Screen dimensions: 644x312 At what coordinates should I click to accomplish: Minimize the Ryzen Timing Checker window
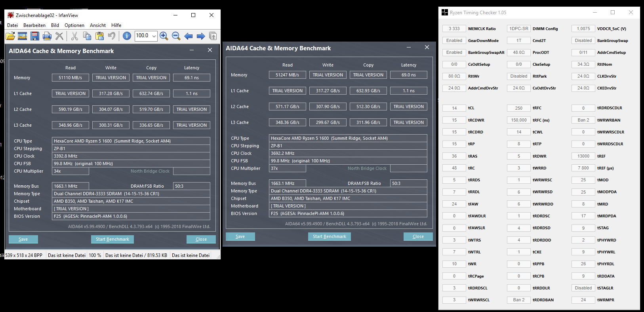click(x=594, y=12)
